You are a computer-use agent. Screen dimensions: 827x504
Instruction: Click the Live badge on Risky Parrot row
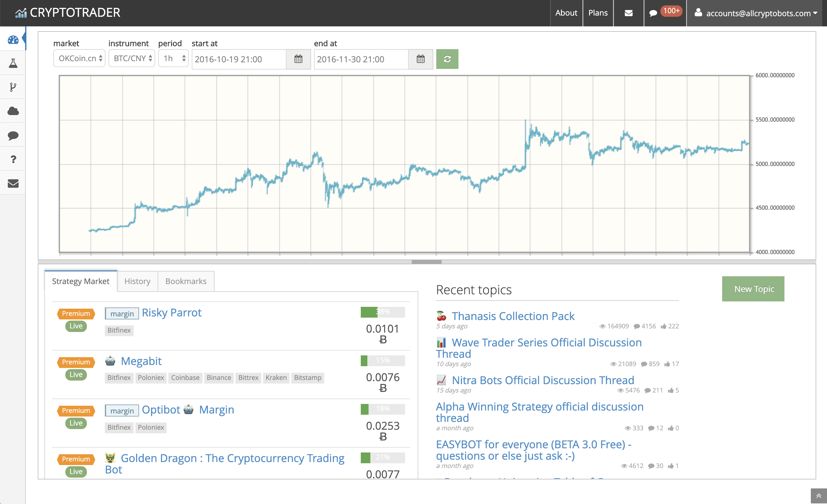tap(76, 326)
